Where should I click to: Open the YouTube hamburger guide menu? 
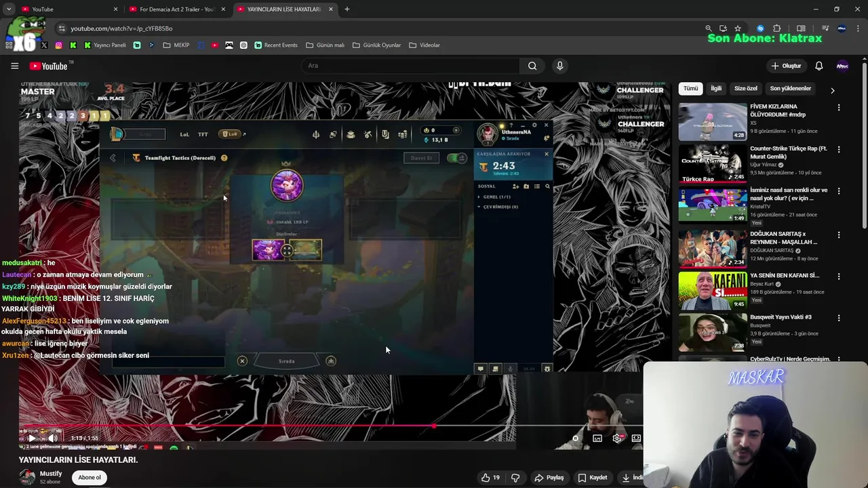(14, 66)
